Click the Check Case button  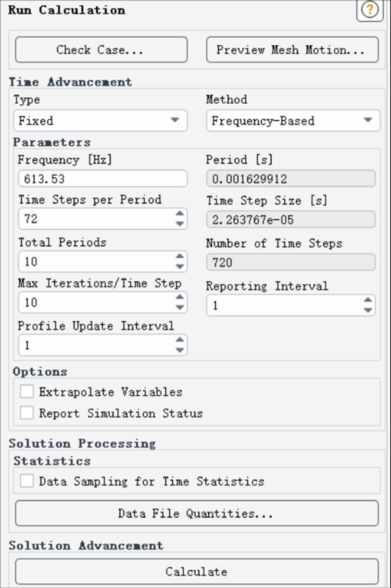point(101,50)
